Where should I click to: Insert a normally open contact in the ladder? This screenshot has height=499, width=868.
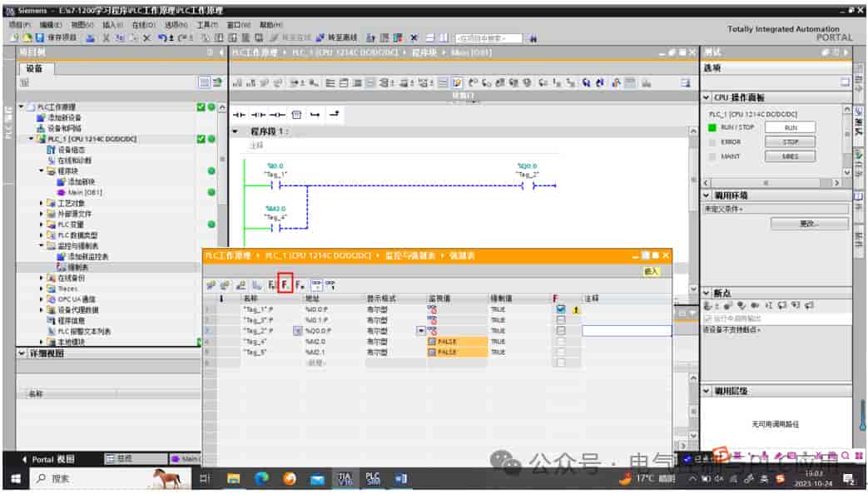239,115
